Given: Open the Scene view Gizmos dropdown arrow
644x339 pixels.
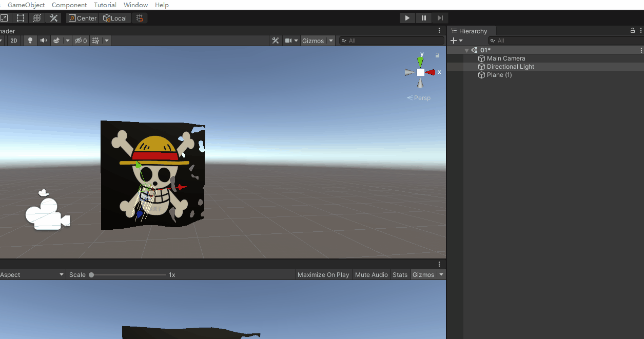Looking at the screenshot, I should (331, 41).
